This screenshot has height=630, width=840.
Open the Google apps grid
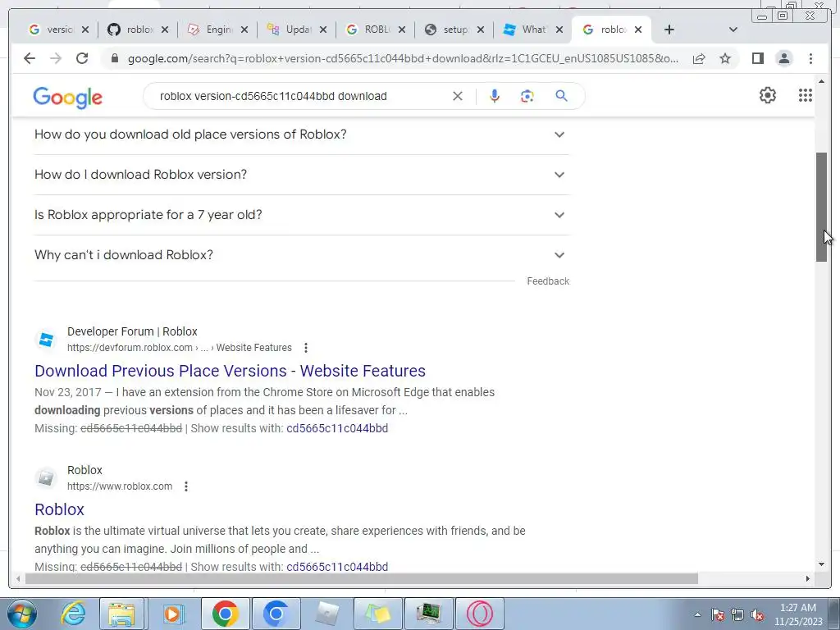(x=806, y=95)
